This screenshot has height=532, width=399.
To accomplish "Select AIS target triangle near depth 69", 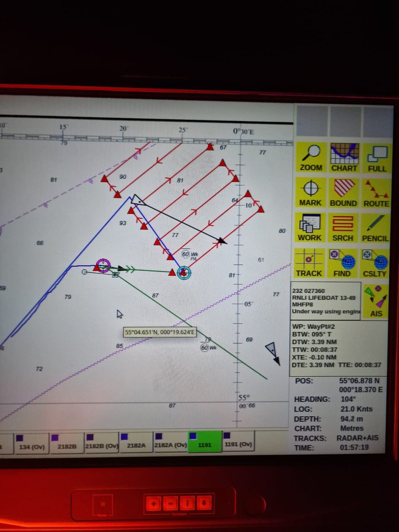I will (271, 349).
